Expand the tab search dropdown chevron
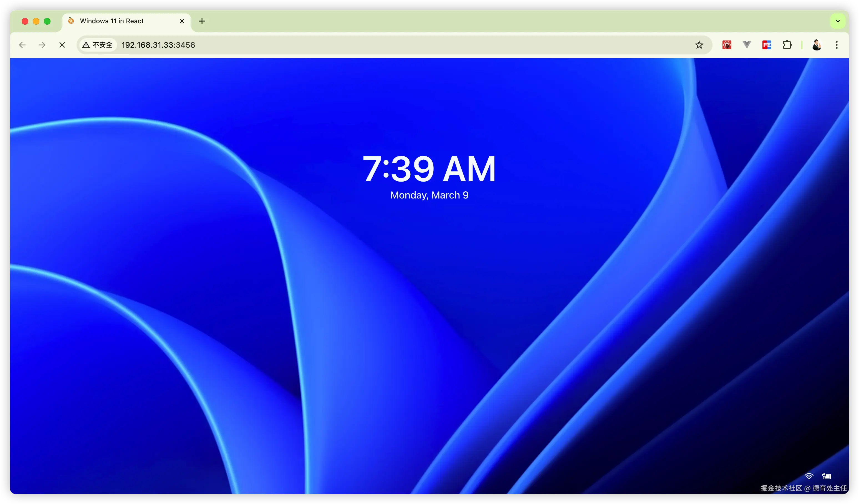Image resolution: width=859 pixels, height=504 pixels. [x=838, y=21]
